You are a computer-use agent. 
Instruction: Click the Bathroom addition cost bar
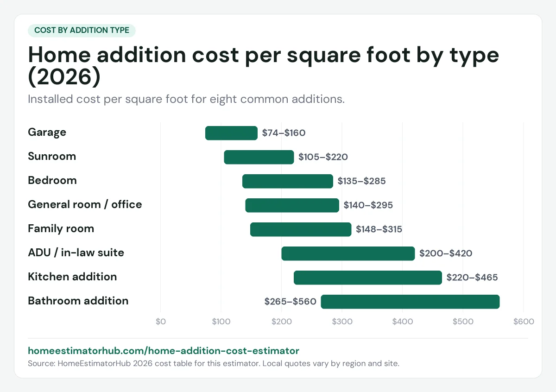coord(410,302)
